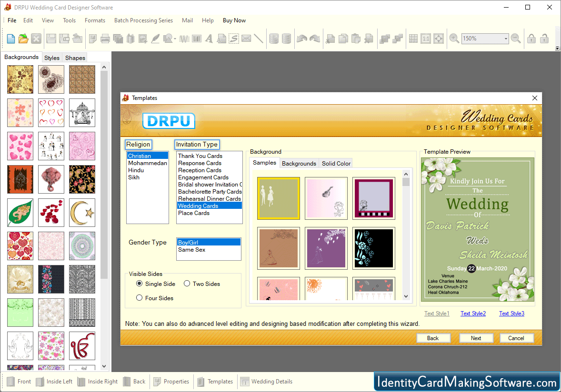561x392 pixels.
Task: Click the Undo arrow toolbar icon
Action: point(302,39)
